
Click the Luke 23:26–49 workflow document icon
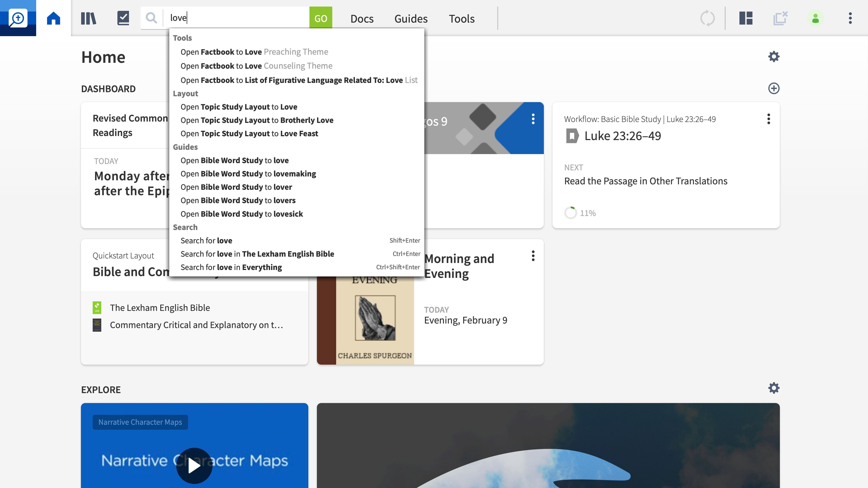572,136
